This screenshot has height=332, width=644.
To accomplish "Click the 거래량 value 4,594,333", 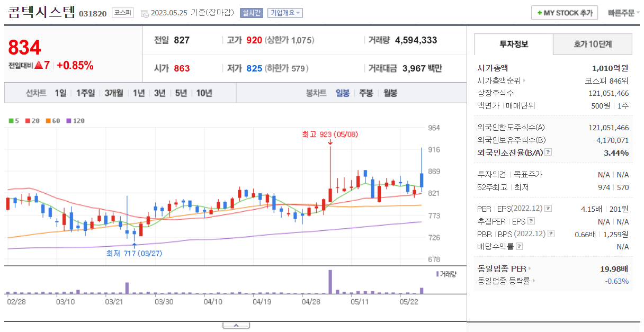I will click(416, 40).
